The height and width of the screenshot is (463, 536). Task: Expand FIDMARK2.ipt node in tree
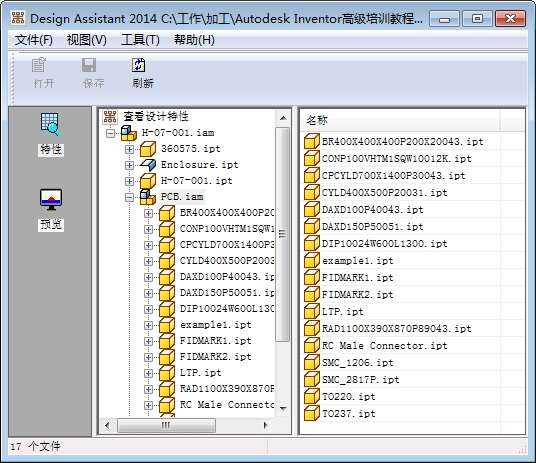[148, 357]
